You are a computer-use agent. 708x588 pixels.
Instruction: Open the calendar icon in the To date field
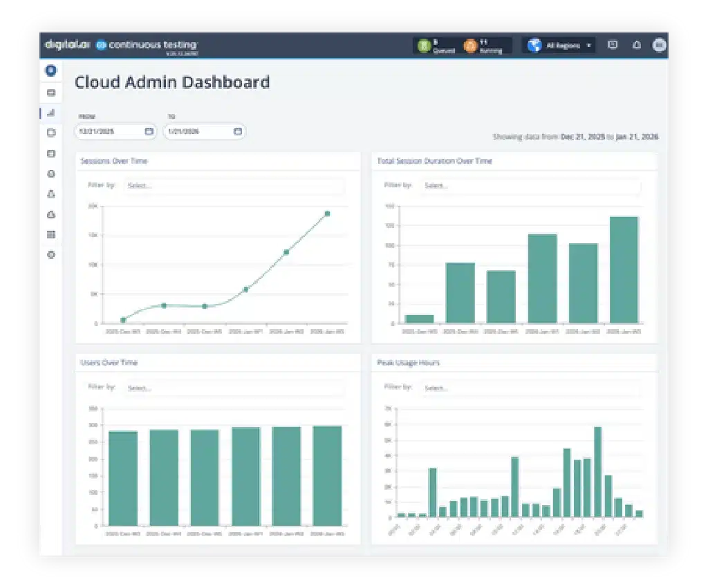(237, 131)
